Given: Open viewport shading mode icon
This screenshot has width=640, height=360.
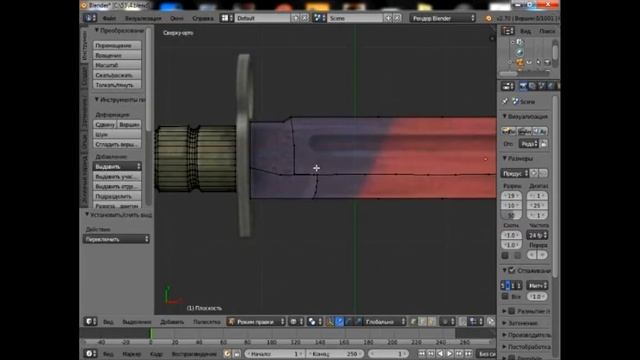Looking at the screenshot, I should coord(296,322).
